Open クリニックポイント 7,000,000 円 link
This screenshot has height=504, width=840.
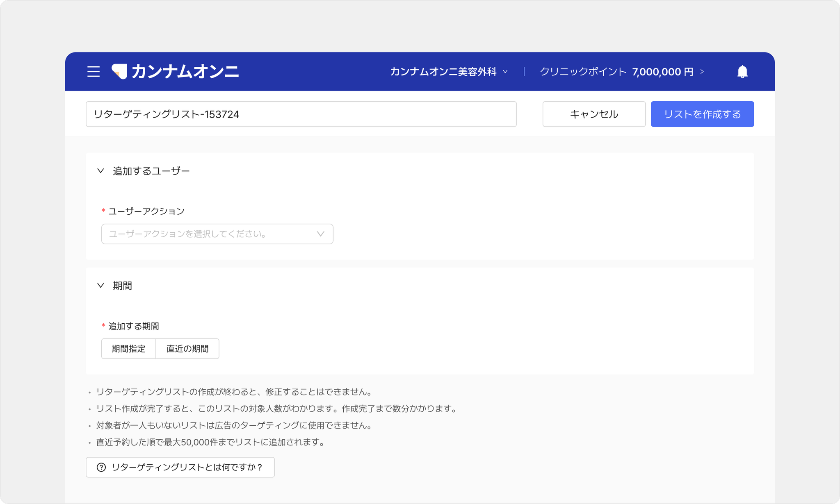(622, 72)
